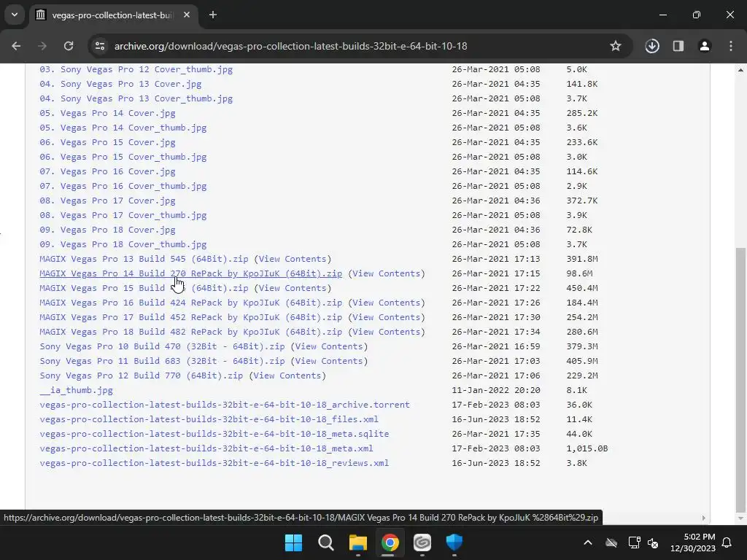Click the 391.8M size of Vegas Pro 13 zip
The image size is (747, 560).
[581, 259]
